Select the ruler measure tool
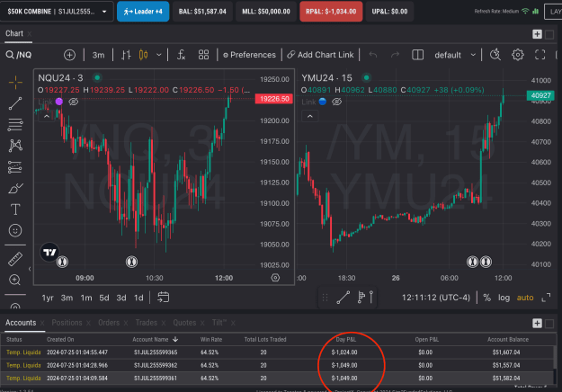 (x=15, y=259)
